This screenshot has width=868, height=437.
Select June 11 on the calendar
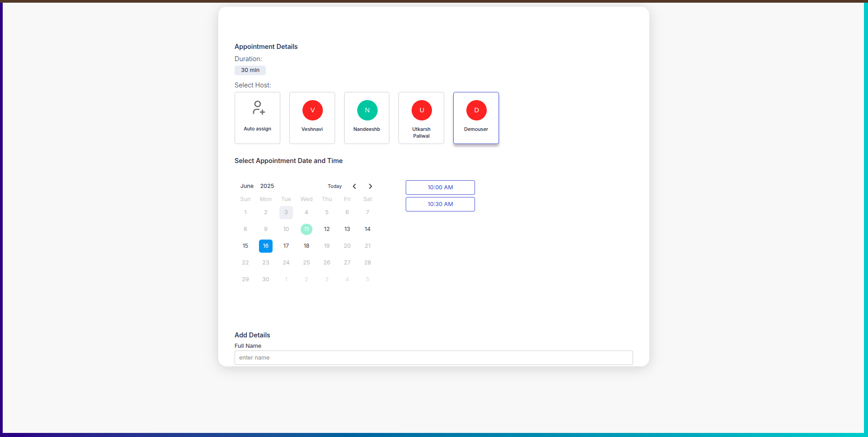coord(307,229)
